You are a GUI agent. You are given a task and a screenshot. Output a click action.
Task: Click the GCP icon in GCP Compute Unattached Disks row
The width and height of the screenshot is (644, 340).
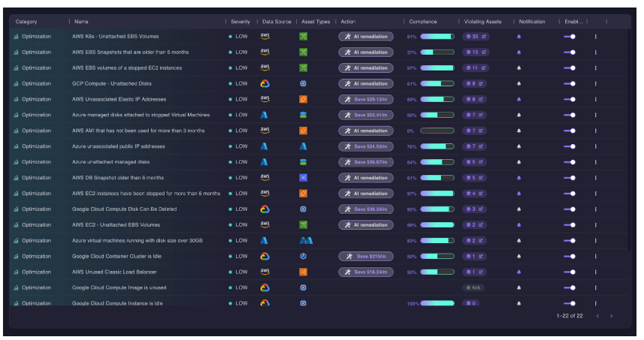pyautogui.click(x=265, y=83)
